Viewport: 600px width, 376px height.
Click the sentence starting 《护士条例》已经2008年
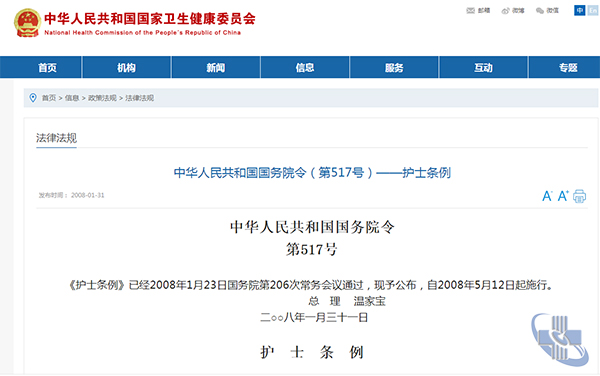(x=311, y=285)
